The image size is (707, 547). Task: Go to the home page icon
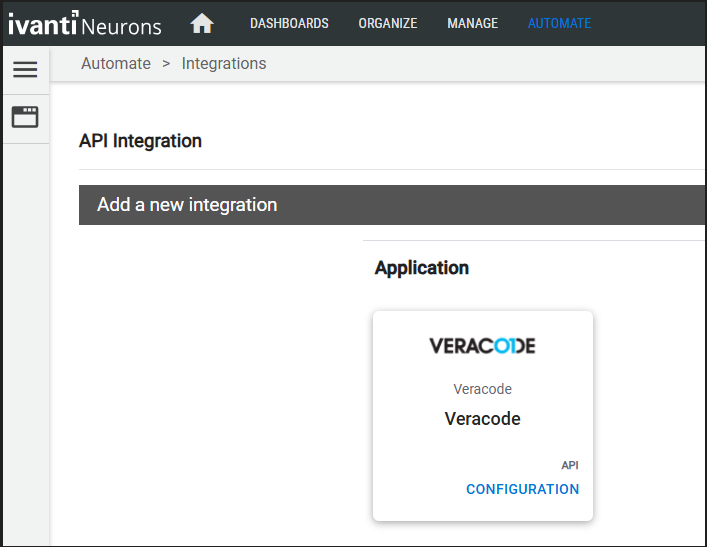pos(202,23)
